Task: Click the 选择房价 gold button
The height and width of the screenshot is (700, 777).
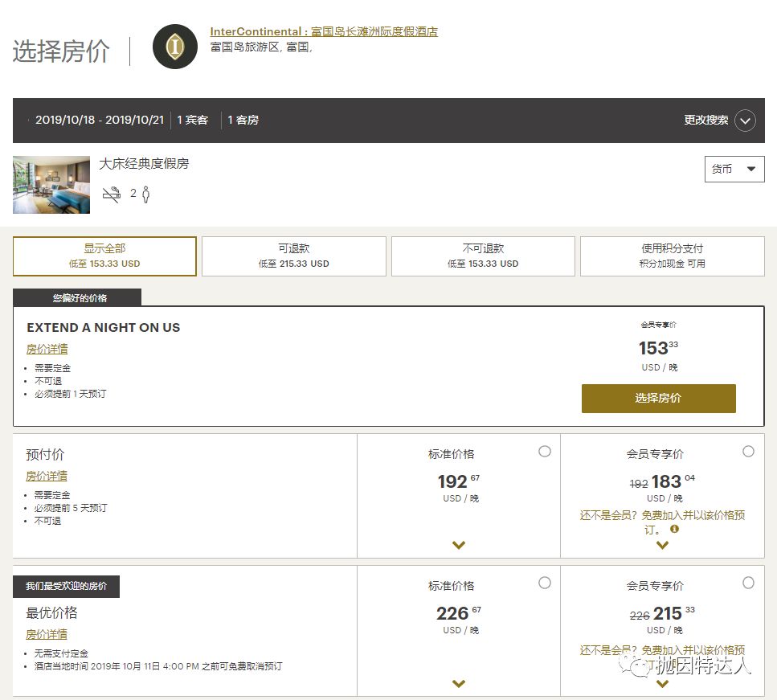Action: click(659, 398)
